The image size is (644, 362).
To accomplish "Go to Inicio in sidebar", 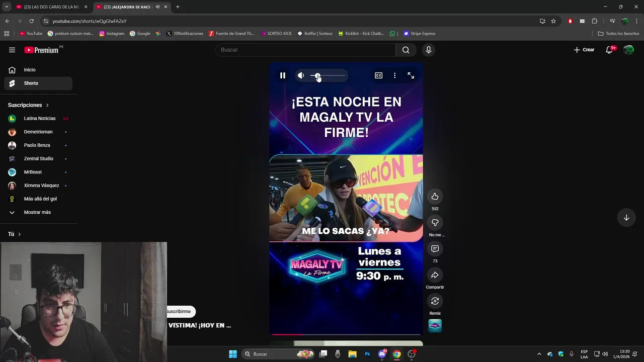I will [x=38, y=70].
